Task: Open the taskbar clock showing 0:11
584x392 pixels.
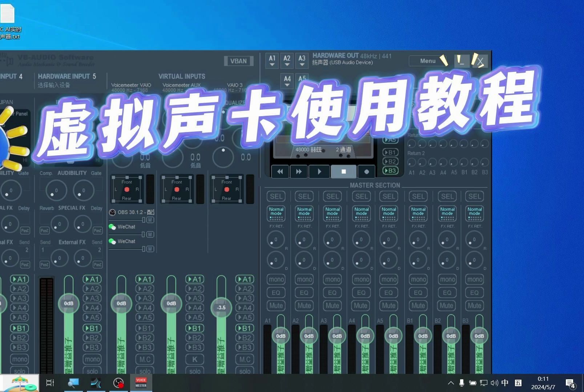Action: (543, 383)
